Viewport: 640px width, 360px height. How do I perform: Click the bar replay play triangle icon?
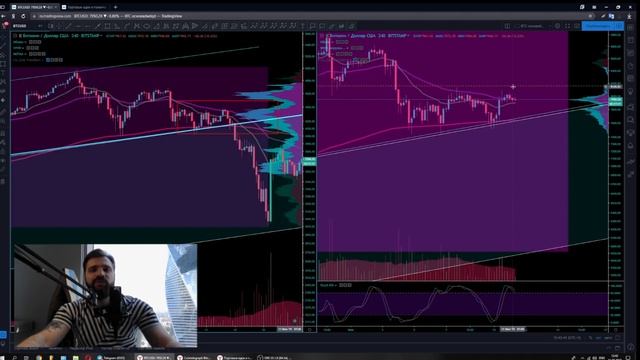195,26
